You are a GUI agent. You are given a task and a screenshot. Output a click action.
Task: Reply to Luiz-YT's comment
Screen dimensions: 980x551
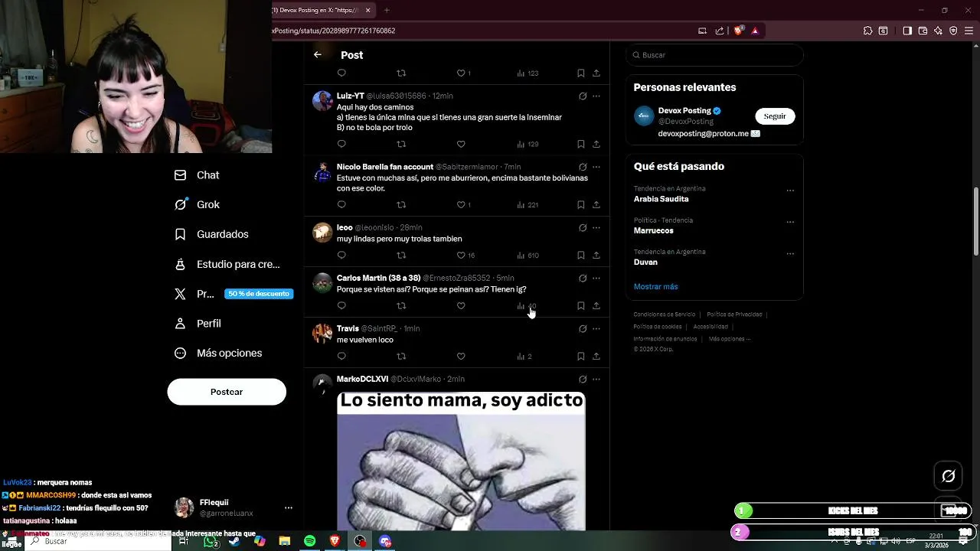click(x=341, y=144)
